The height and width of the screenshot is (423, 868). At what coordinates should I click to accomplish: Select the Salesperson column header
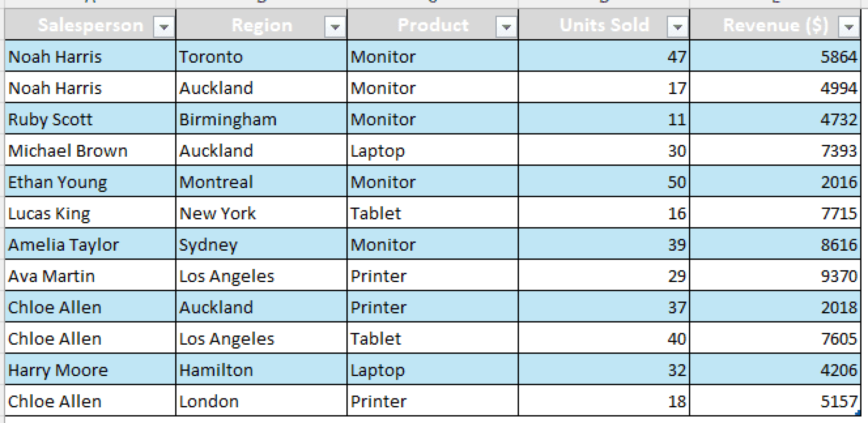click(90, 25)
